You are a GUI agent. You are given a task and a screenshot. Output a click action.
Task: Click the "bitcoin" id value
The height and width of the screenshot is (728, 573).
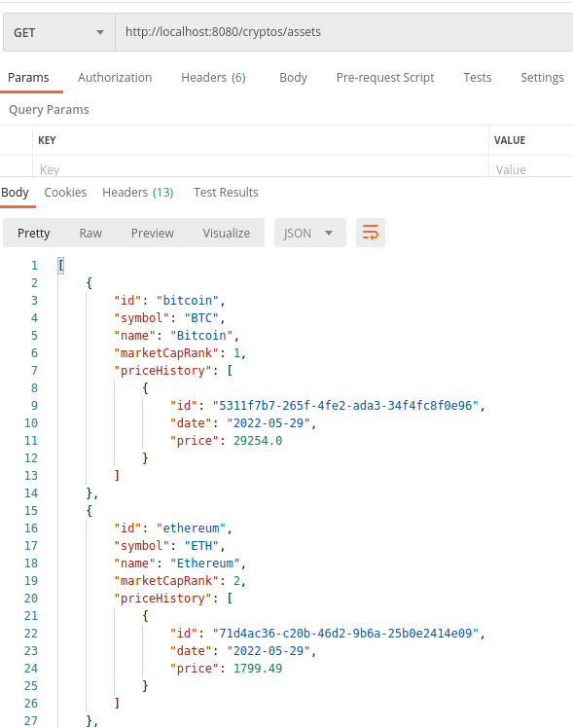pos(188,301)
